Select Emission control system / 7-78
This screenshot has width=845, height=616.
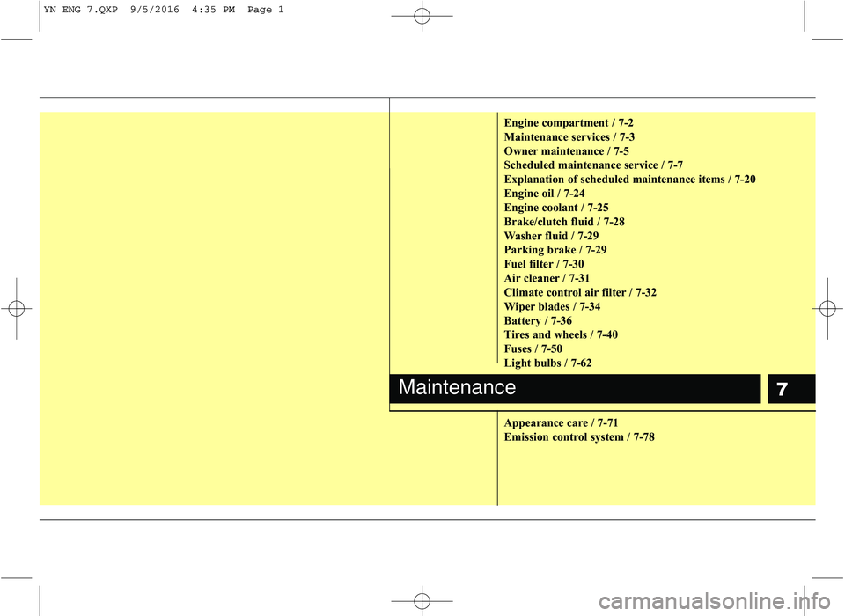(579, 437)
